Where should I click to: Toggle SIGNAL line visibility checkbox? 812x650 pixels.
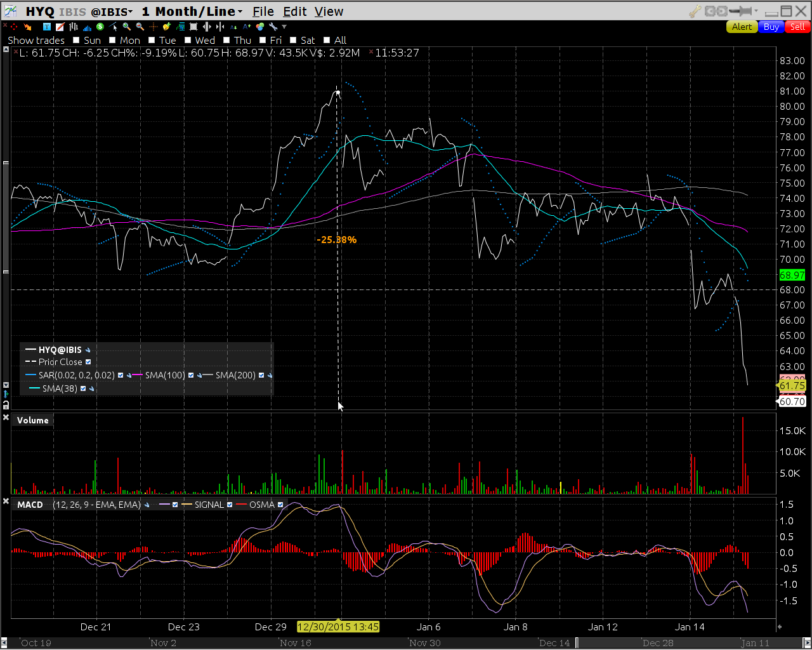tap(230, 505)
